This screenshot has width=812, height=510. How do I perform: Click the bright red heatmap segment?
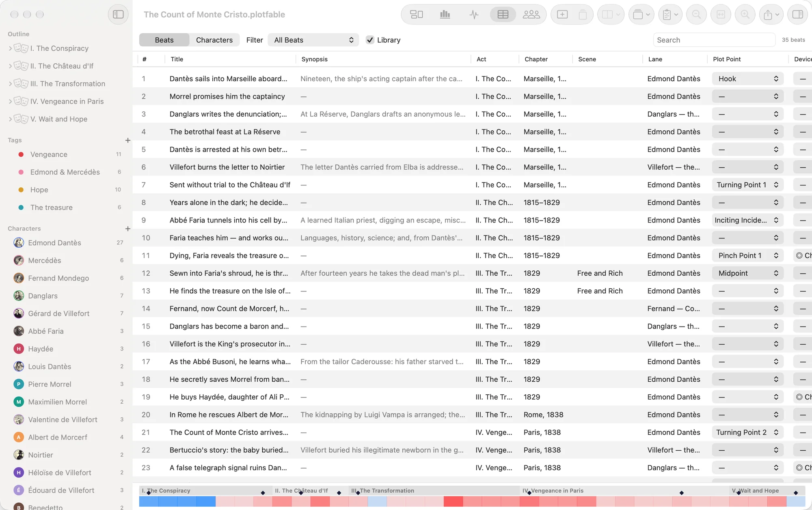click(453, 501)
